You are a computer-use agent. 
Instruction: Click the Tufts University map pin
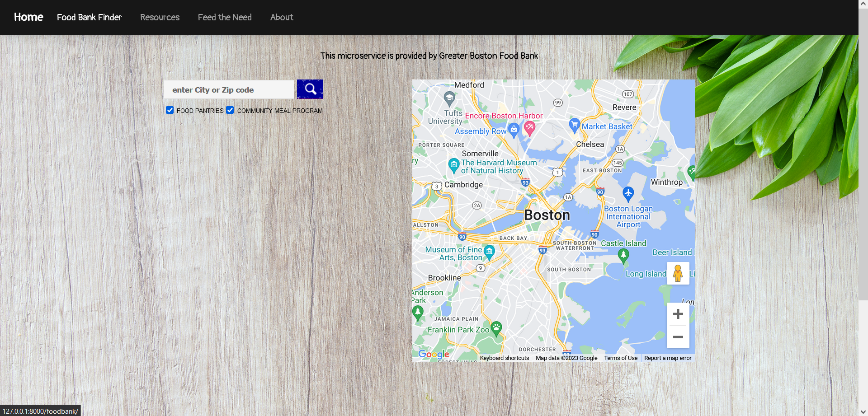click(449, 98)
